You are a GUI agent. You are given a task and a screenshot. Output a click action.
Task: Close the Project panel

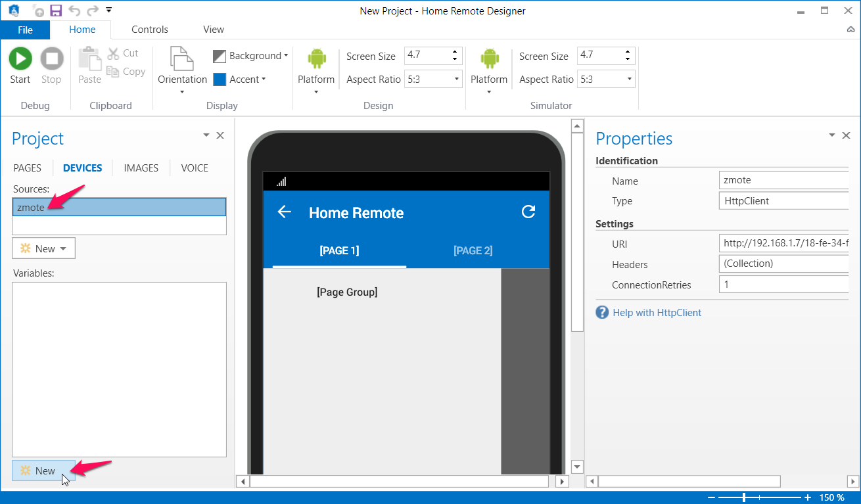[220, 135]
